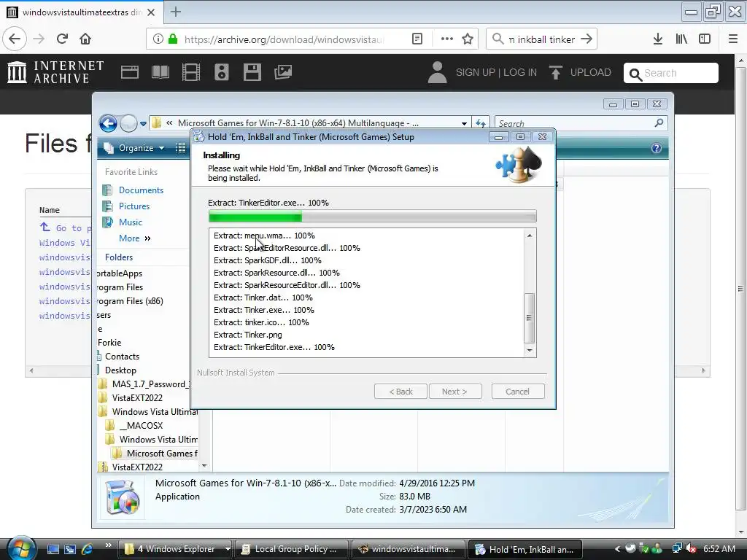Click SIGN UP link
Viewport: 747px width, 560px height.
tap(475, 72)
